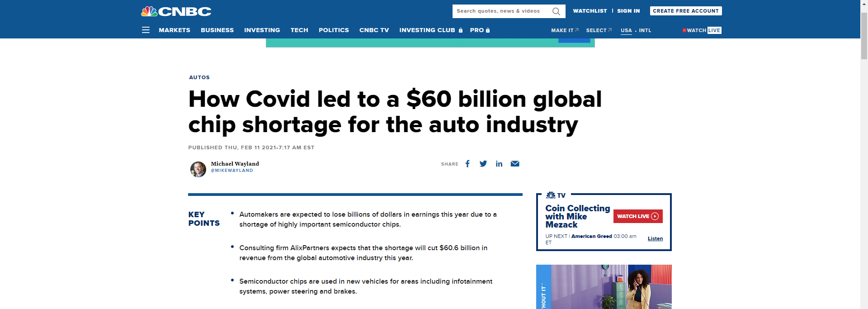
Task: Share article via email icon
Action: (x=515, y=164)
